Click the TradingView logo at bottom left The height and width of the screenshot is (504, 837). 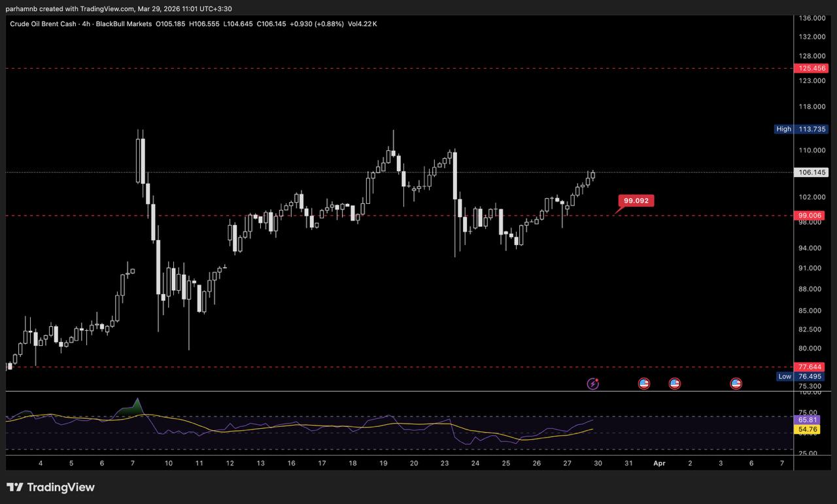coord(50,487)
